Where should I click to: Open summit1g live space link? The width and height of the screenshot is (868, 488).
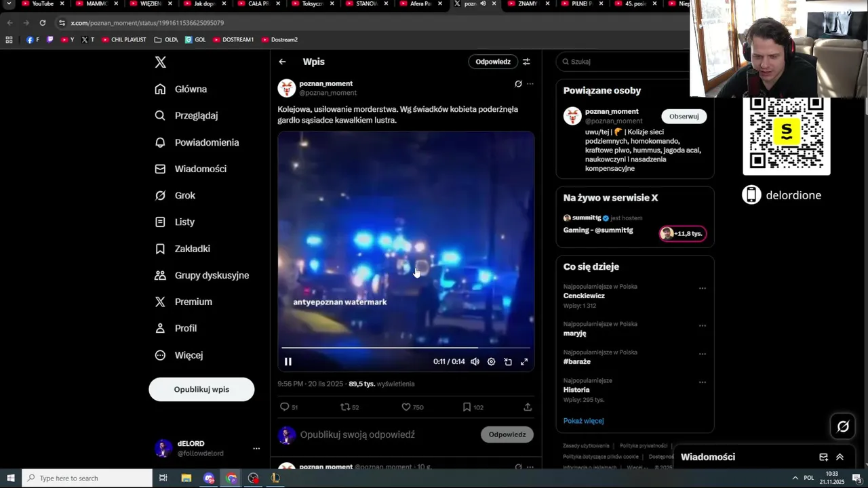598,230
